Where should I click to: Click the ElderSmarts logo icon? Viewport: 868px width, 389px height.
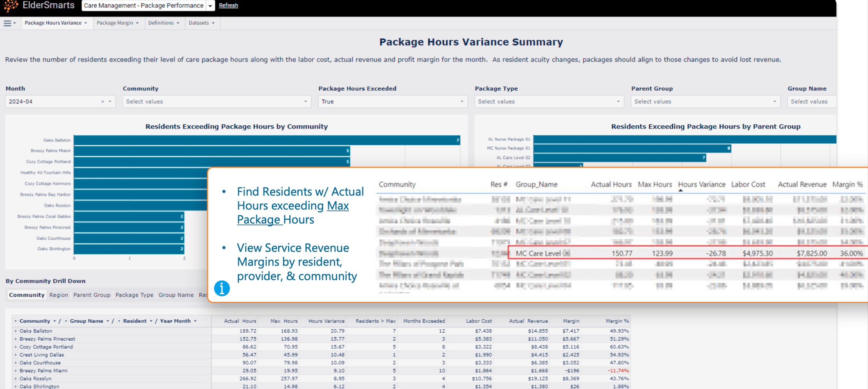tap(11, 5)
